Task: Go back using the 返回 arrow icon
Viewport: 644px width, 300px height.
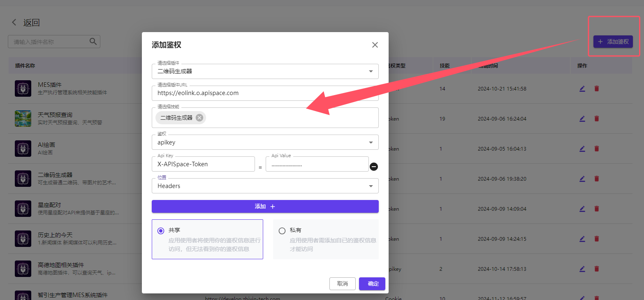Action: pos(14,23)
